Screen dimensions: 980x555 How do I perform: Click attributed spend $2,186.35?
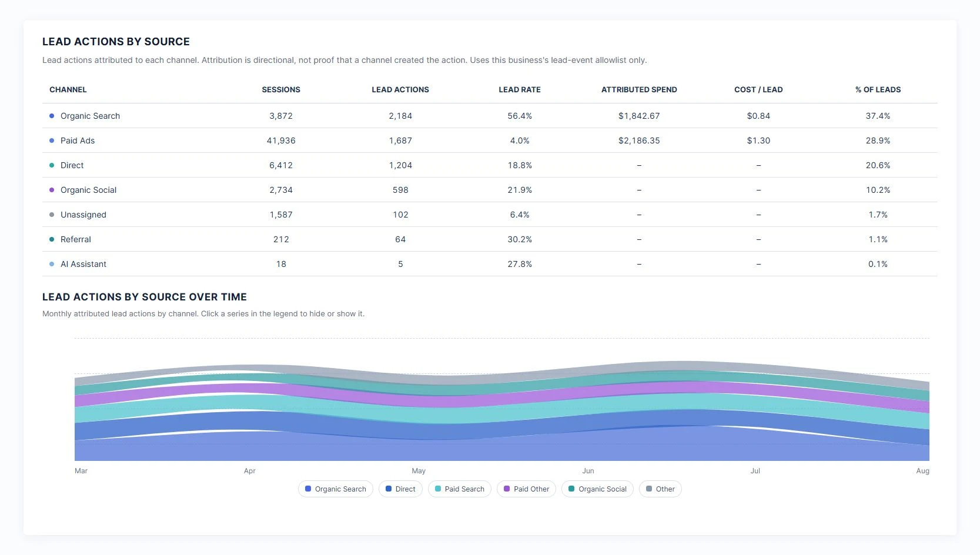(639, 141)
